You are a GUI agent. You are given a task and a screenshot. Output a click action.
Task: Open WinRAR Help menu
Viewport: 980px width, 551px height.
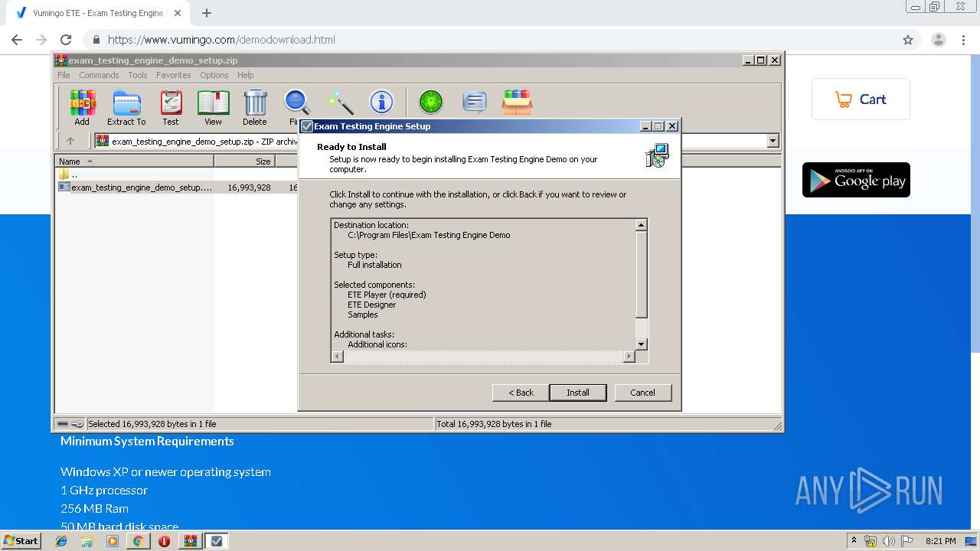[245, 75]
